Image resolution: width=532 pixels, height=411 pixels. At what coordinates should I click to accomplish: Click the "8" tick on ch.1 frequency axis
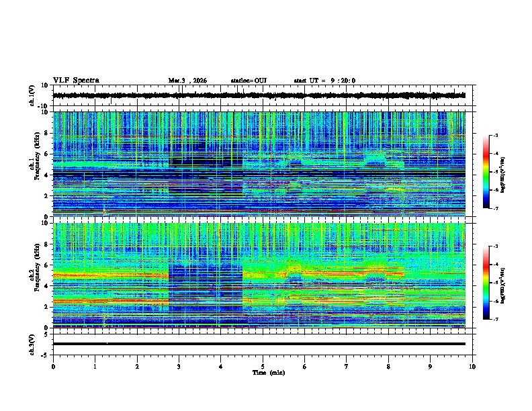coord(46,133)
